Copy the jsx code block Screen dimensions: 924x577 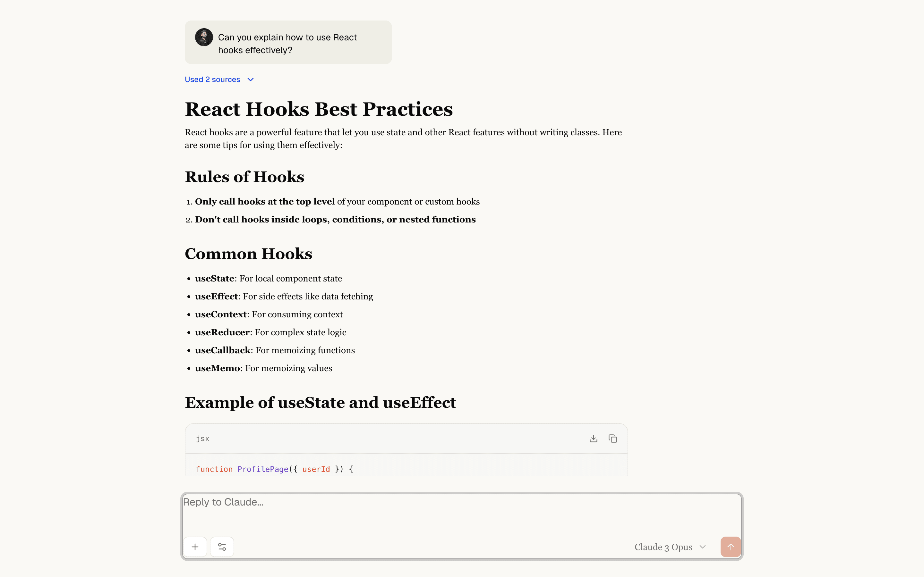click(612, 439)
